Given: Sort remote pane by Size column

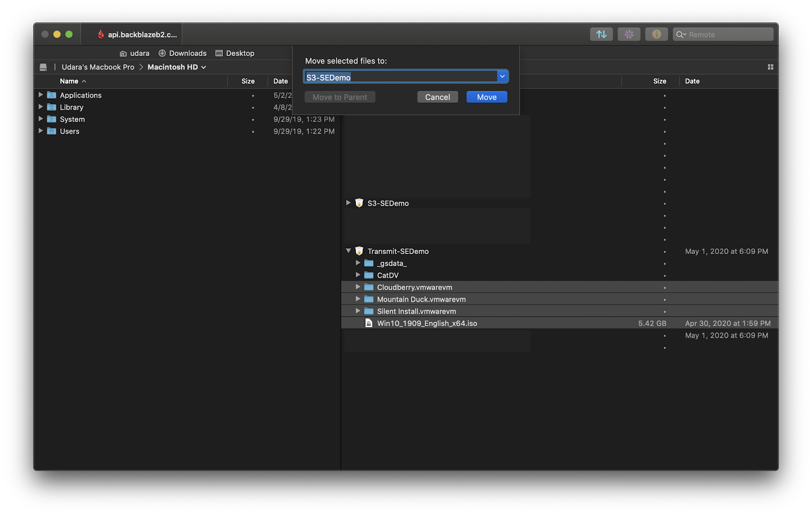Looking at the screenshot, I should point(660,81).
